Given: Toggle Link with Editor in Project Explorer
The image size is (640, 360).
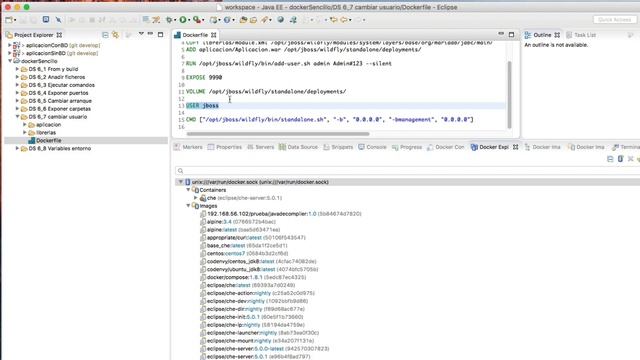Looking at the screenshot, I should (116, 35).
